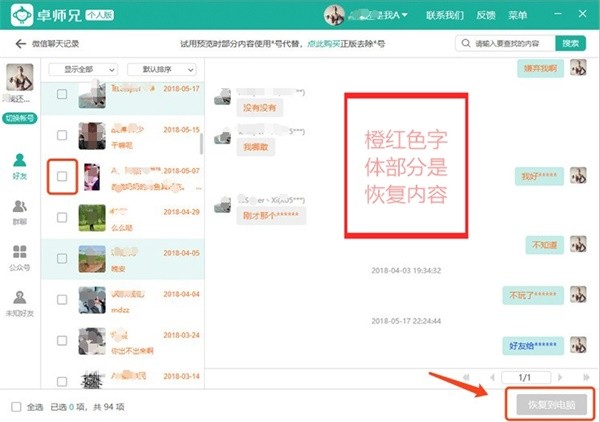Image resolution: width=600 pixels, height=422 pixels.
Task: Tick the checkbox for the 2018-05-07 conversation
Action: (62, 176)
